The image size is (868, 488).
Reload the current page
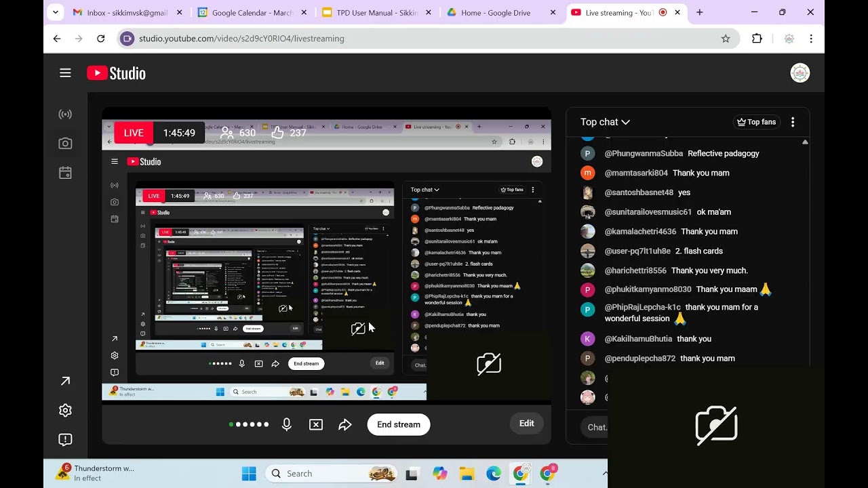pyautogui.click(x=100, y=39)
